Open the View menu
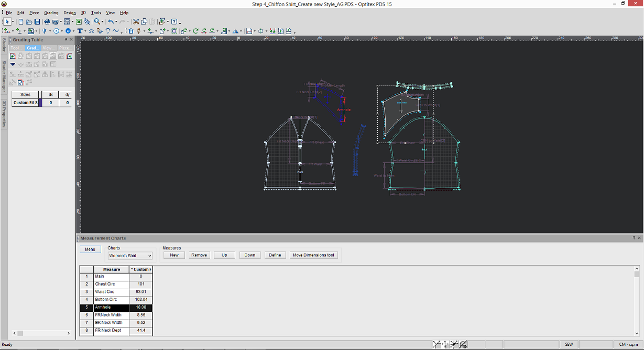 (x=111, y=13)
